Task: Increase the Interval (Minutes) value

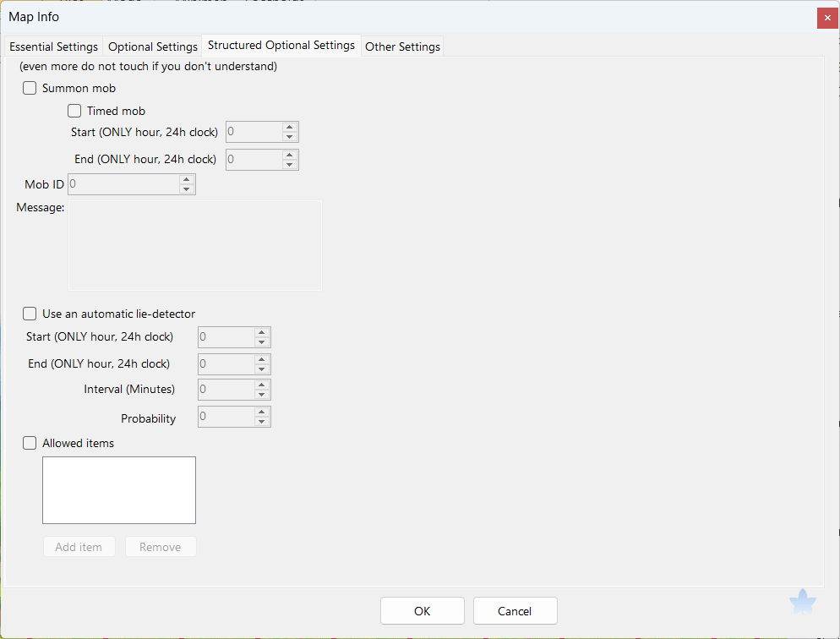Action: [x=261, y=385]
